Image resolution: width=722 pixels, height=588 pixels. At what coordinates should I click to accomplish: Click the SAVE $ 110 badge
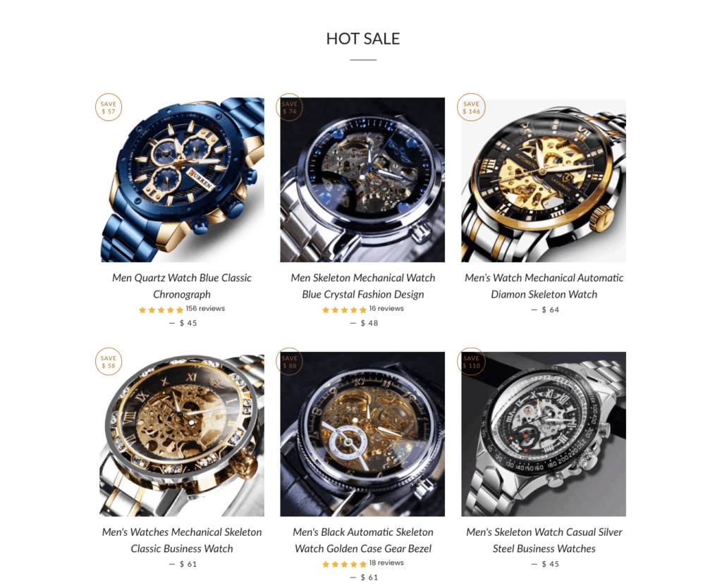tap(471, 362)
